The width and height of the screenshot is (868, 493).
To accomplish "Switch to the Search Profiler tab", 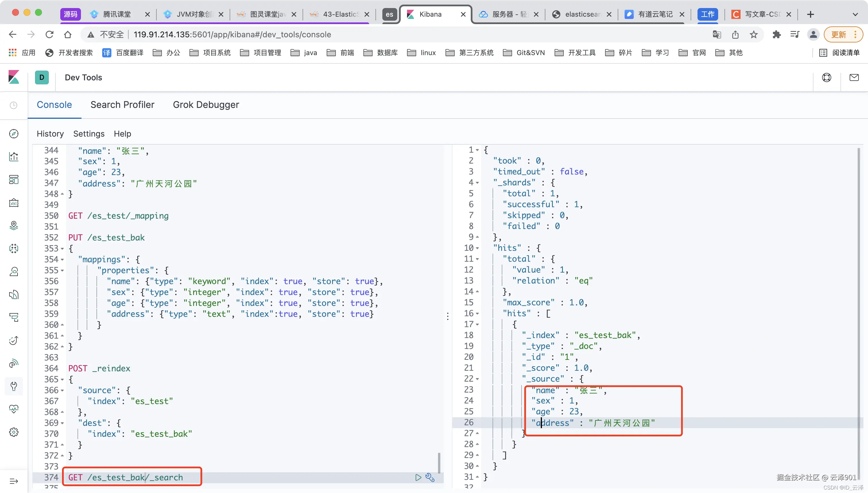I will [x=122, y=105].
